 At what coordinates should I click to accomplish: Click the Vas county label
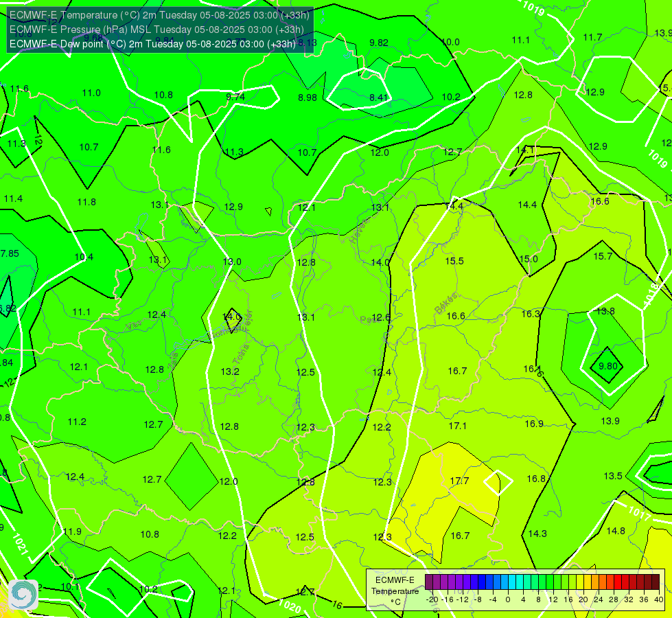click(x=134, y=326)
